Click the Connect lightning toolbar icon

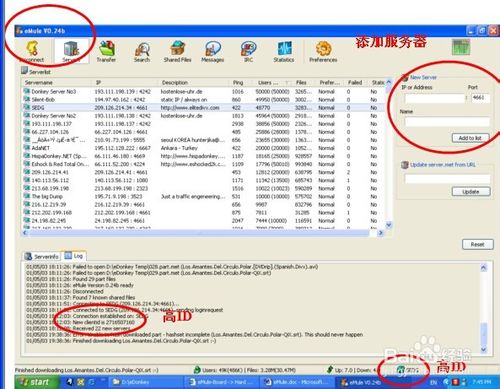(33, 51)
